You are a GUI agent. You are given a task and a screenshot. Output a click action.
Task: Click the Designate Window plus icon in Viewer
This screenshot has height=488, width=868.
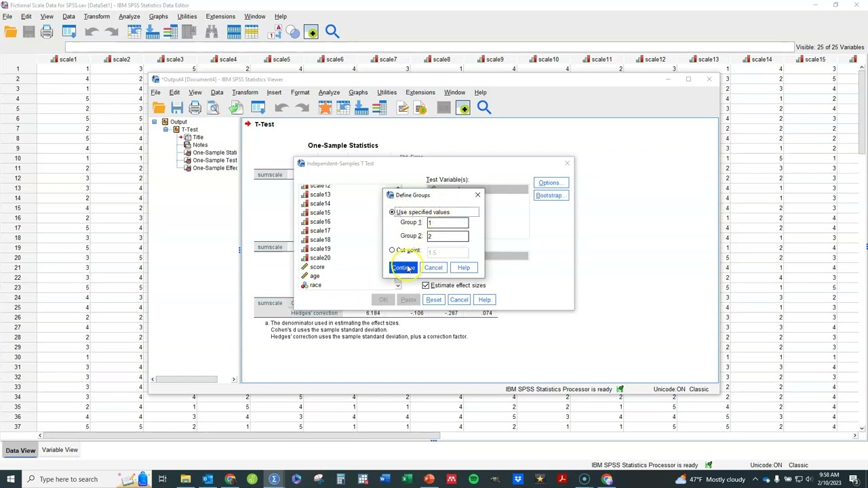click(x=463, y=108)
